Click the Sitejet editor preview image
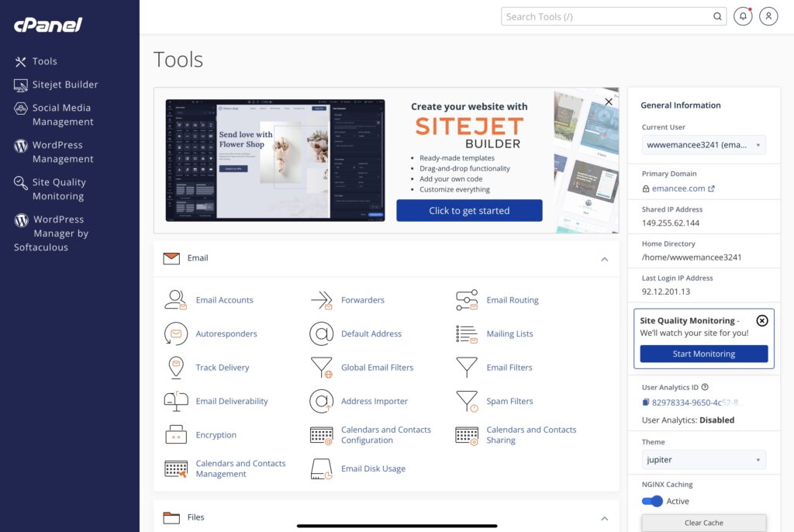Viewport: 794px width, 532px height. click(x=275, y=160)
